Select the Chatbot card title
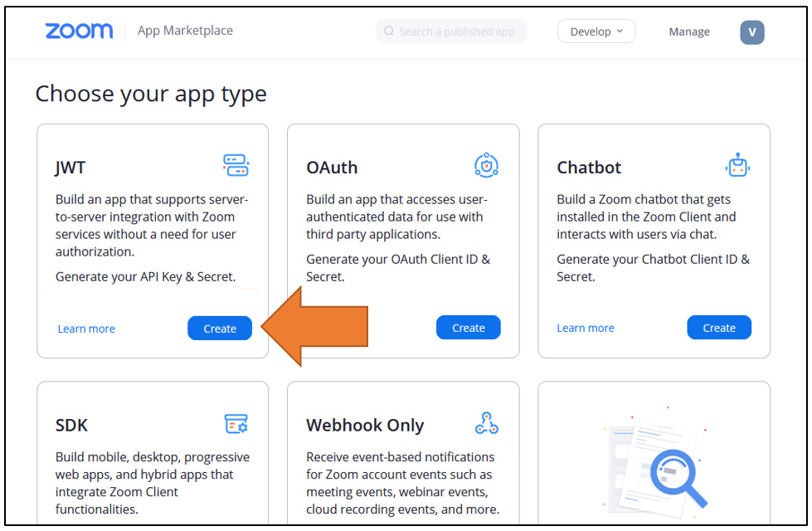 [589, 168]
